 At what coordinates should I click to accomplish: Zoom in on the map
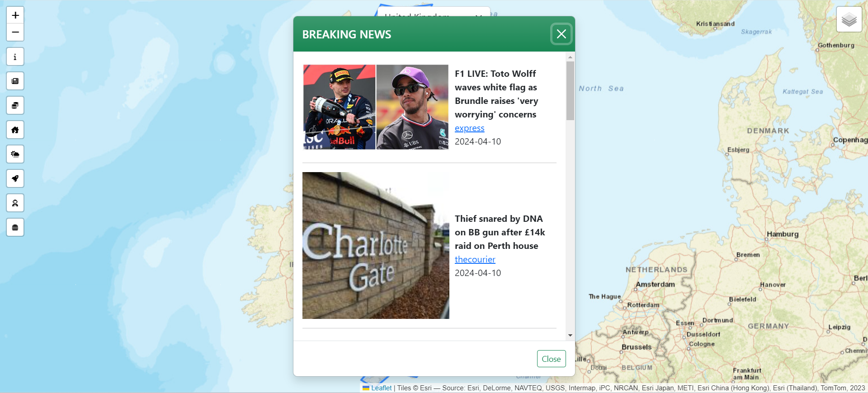click(15, 15)
